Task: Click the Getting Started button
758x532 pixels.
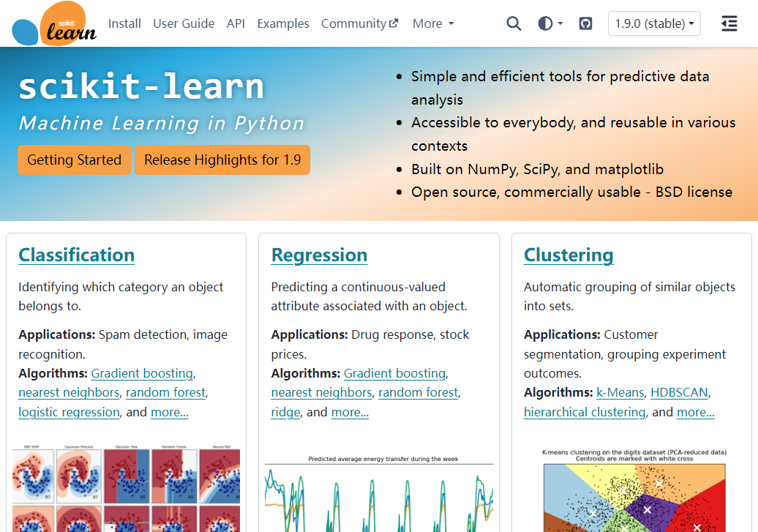Action: 74,160
